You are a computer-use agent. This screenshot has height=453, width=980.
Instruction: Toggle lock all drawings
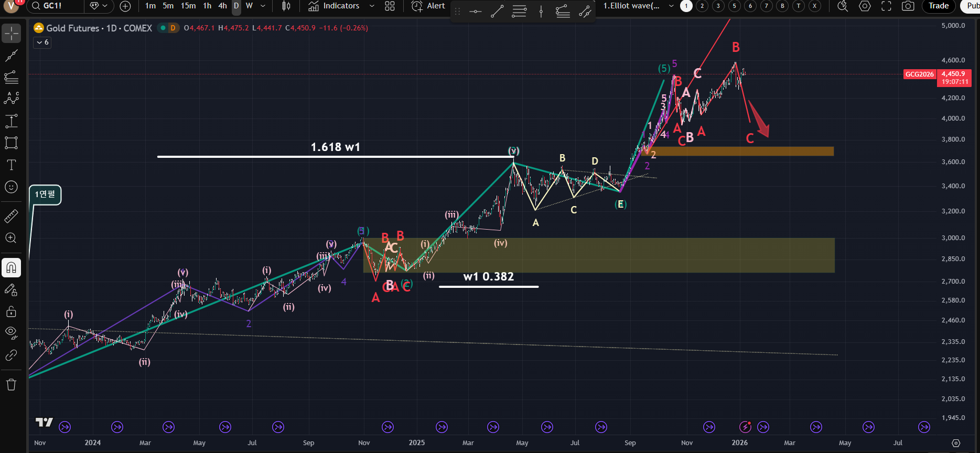point(11,312)
